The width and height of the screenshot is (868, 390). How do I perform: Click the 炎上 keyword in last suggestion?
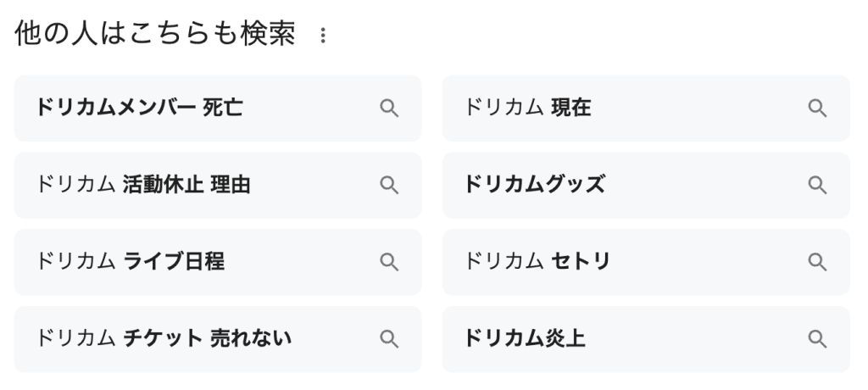tap(565, 339)
